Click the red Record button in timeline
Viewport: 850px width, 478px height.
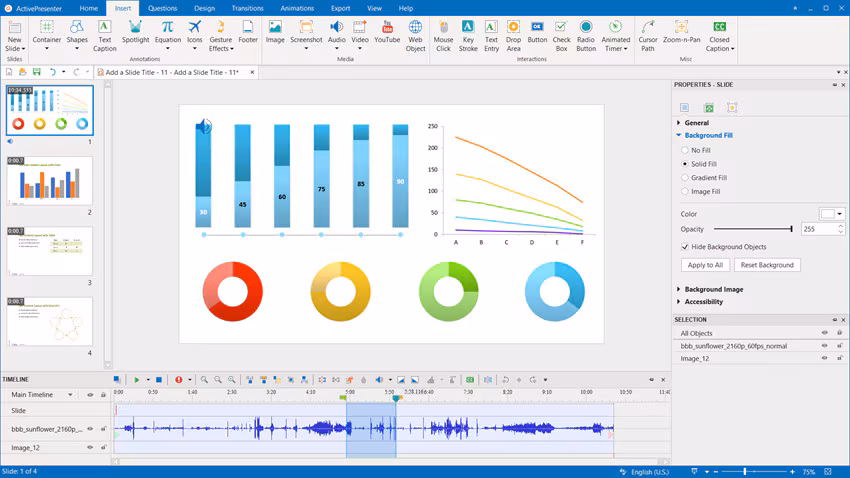[178, 380]
